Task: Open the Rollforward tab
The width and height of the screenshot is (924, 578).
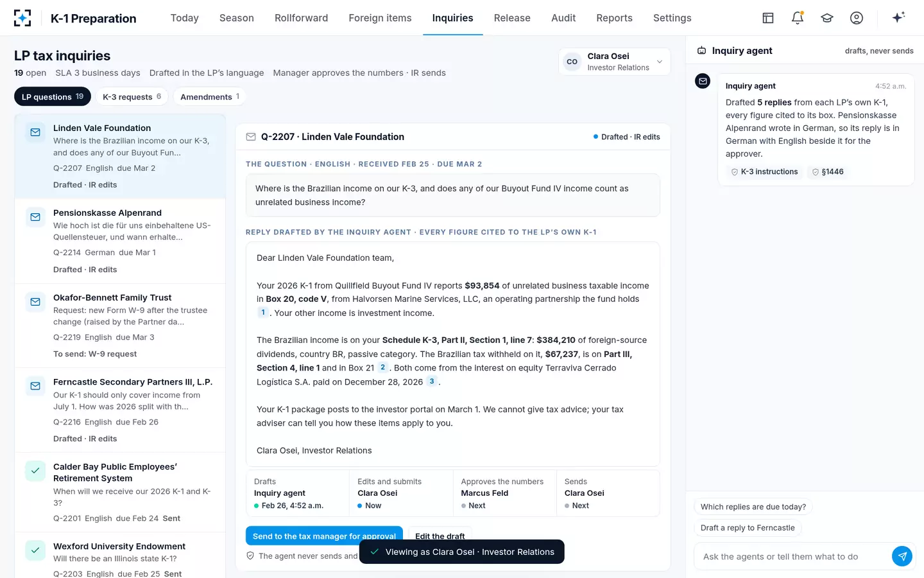Action: coord(301,18)
